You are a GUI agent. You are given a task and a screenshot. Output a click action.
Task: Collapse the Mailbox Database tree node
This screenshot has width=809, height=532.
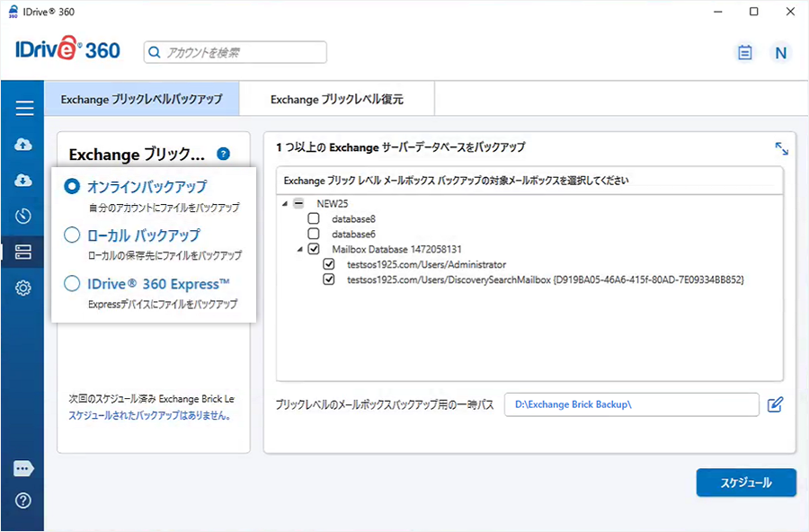(298, 249)
